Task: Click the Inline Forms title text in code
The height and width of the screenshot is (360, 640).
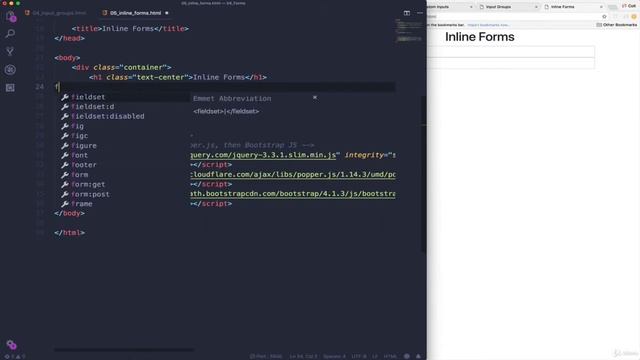Action: click(128, 29)
